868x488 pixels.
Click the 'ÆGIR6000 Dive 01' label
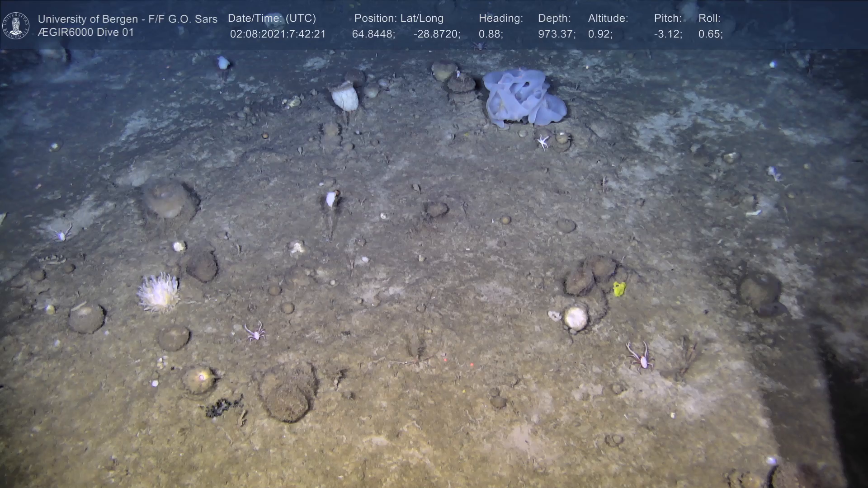pos(86,33)
